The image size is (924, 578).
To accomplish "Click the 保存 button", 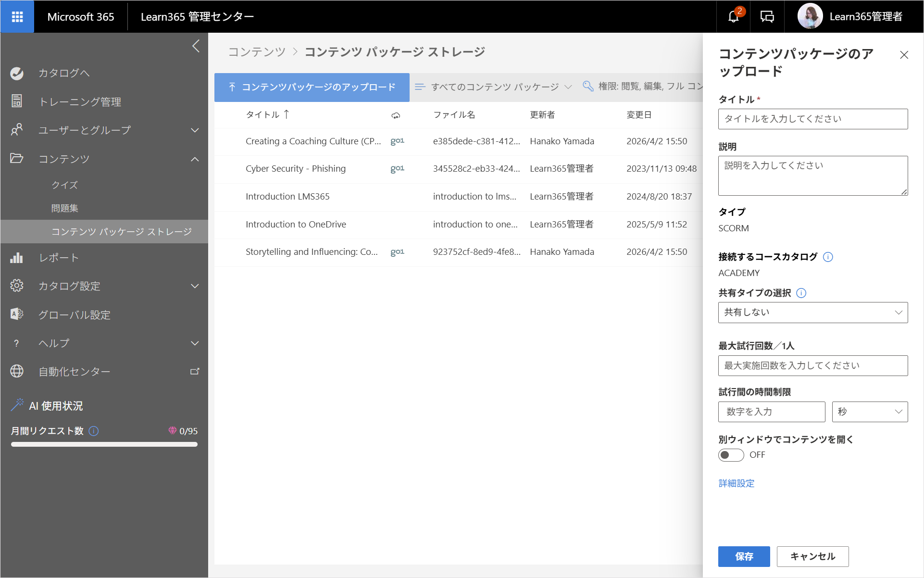I will pyautogui.click(x=744, y=556).
